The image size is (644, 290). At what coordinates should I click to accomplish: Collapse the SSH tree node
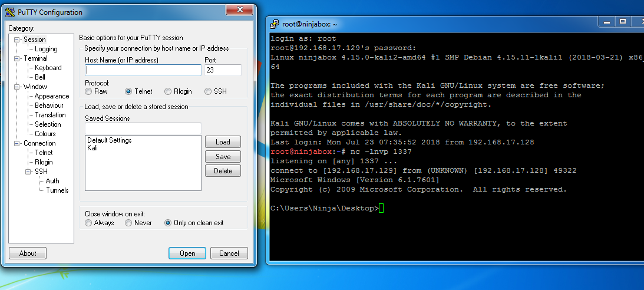click(28, 172)
